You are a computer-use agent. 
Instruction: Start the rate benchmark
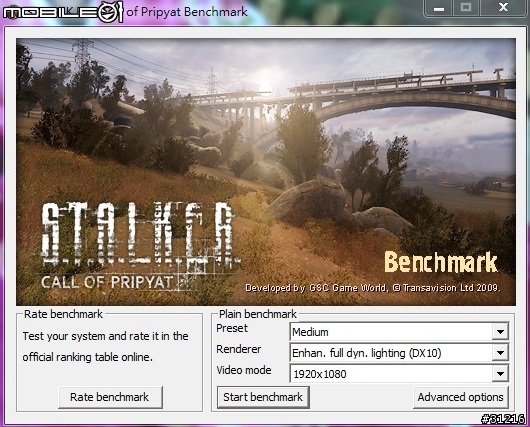110,397
